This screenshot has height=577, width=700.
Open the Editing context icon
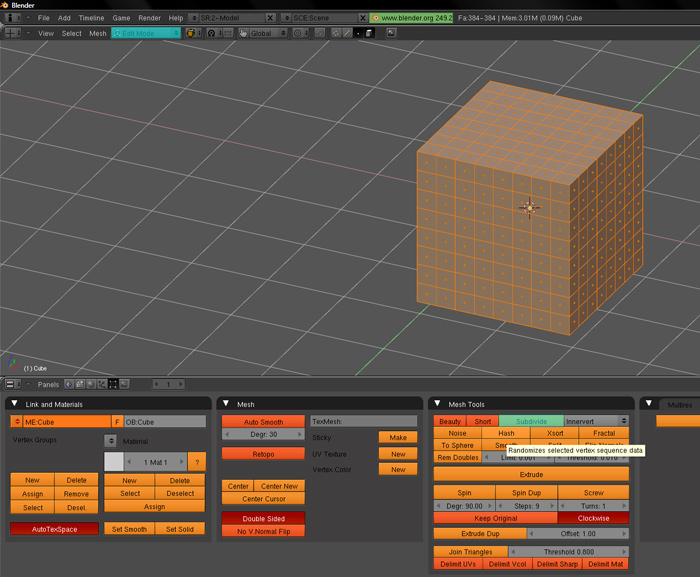point(113,384)
